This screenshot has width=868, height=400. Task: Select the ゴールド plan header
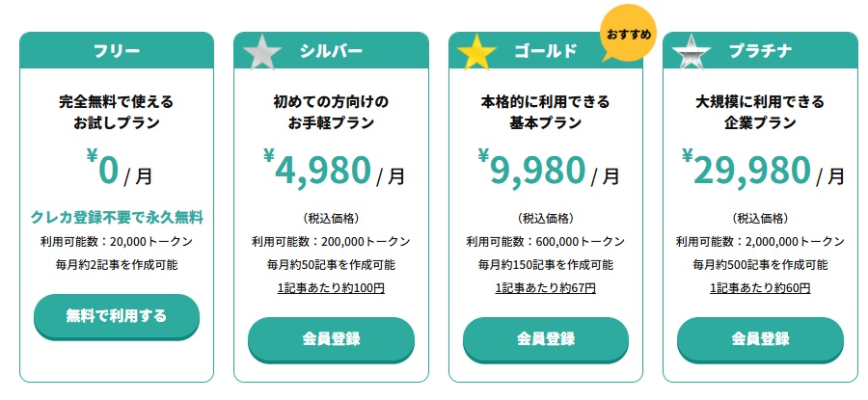[x=545, y=51]
